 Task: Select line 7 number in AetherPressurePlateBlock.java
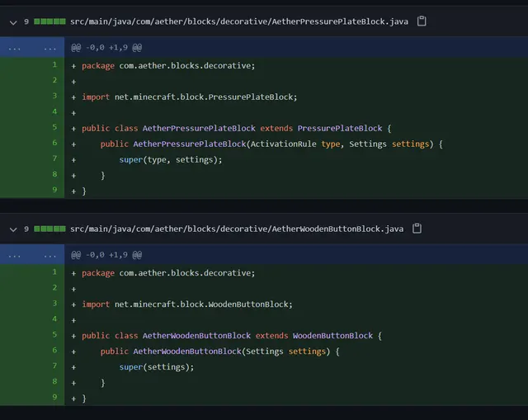[x=54, y=158]
